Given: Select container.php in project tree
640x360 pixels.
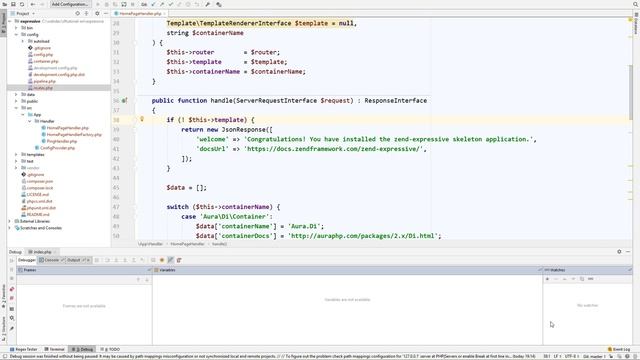Looking at the screenshot, I should pyautogui.click(x=45, y=61).
